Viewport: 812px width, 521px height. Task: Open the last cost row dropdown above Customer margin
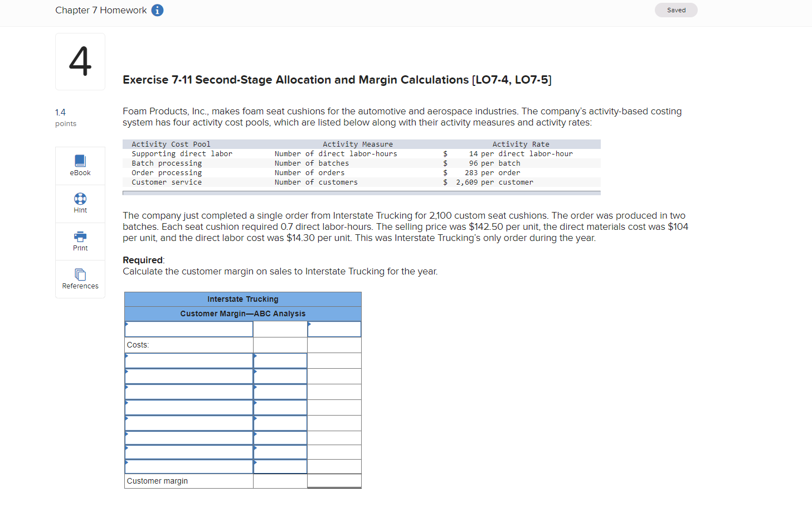(x=188, y=466)
